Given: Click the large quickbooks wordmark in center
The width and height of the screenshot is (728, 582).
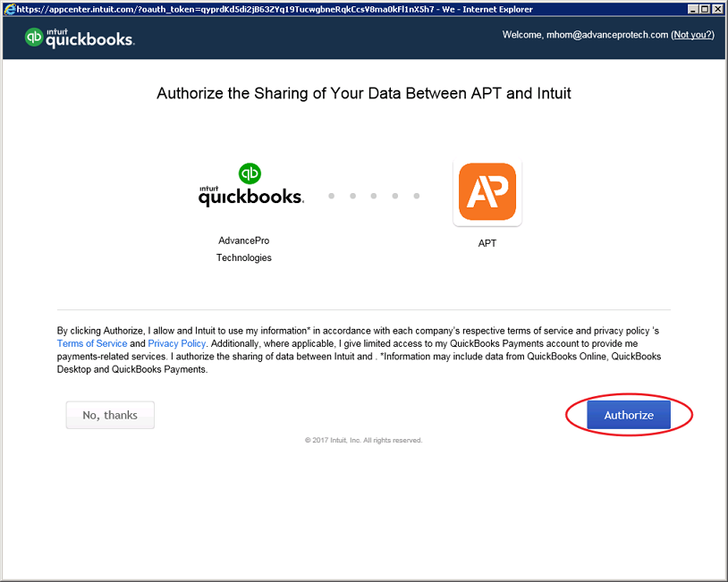Looking at the screenshot, I should pyautogui.click(x=251, y=197).
